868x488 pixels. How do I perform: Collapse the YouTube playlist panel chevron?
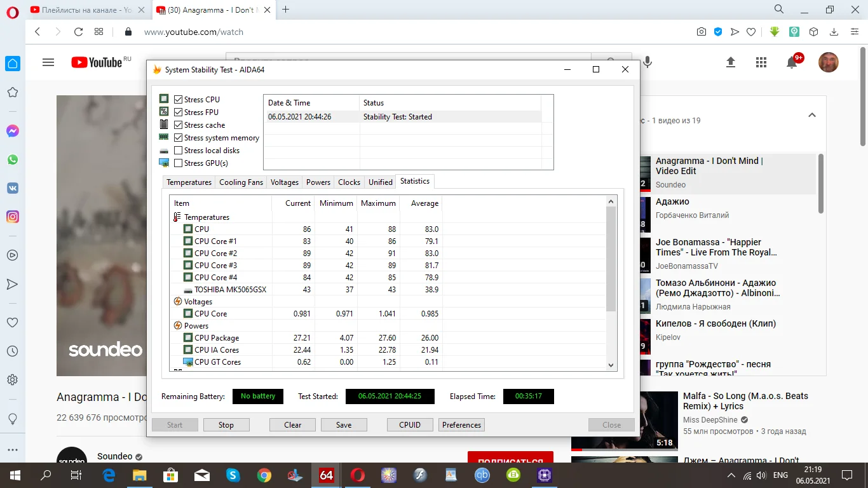(x=811, y=115)
